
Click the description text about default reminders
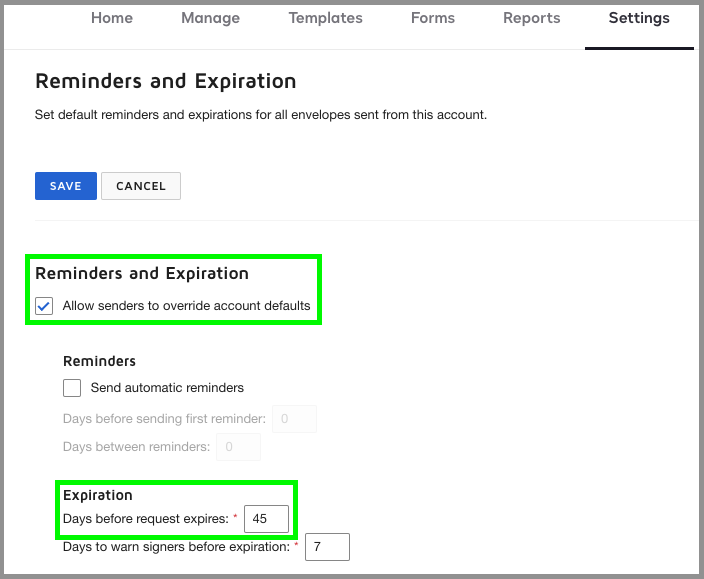[x=260, y=115]
